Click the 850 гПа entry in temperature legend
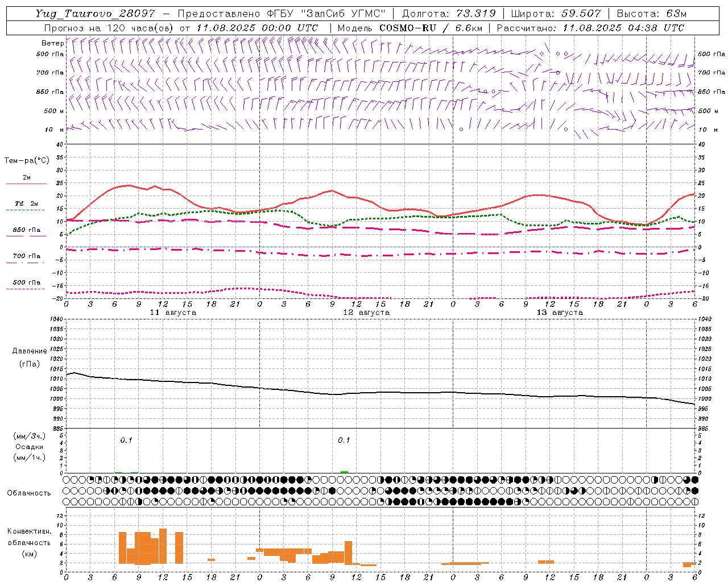728x582 pixels. pos(27,230)
